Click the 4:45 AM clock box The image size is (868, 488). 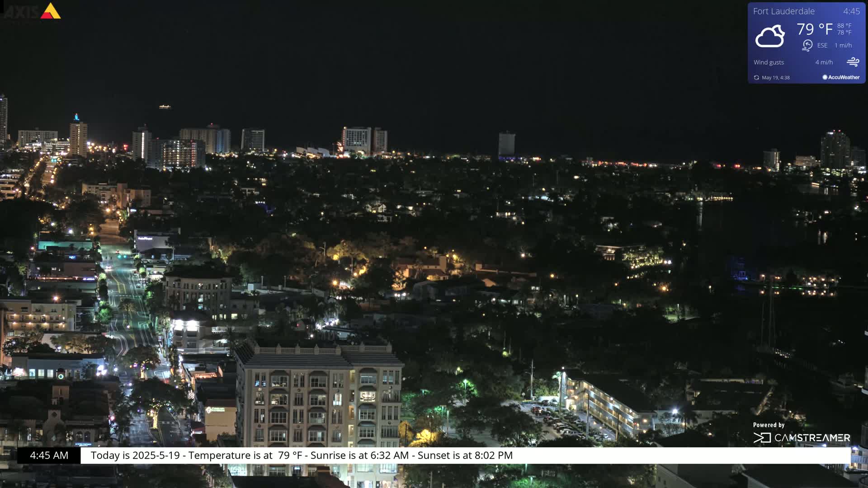[x=49, y=455]
